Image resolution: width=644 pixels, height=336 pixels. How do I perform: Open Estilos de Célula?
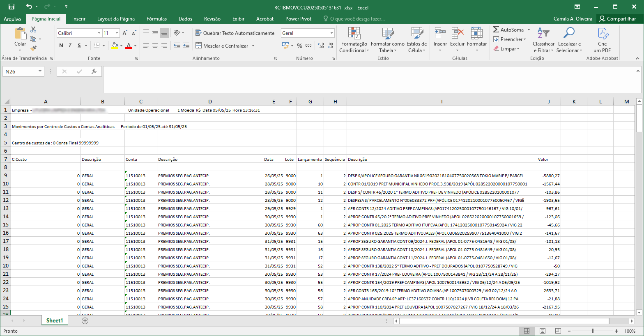416,40
